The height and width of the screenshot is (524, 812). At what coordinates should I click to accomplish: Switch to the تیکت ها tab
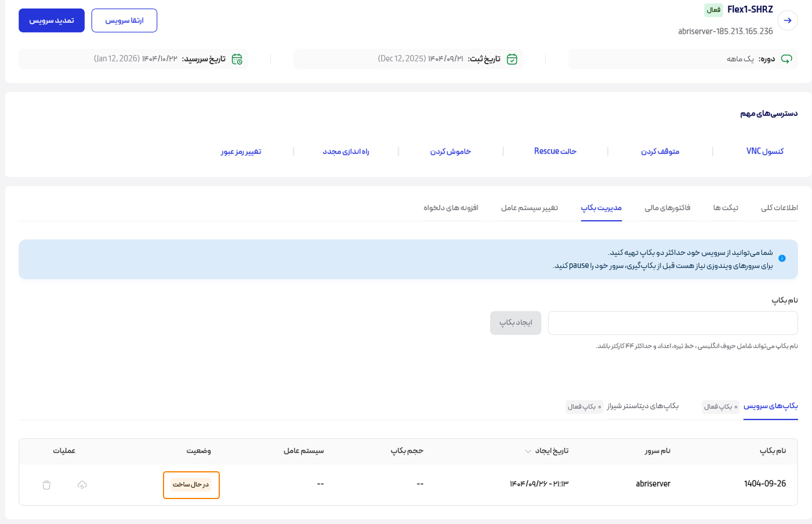726,209
